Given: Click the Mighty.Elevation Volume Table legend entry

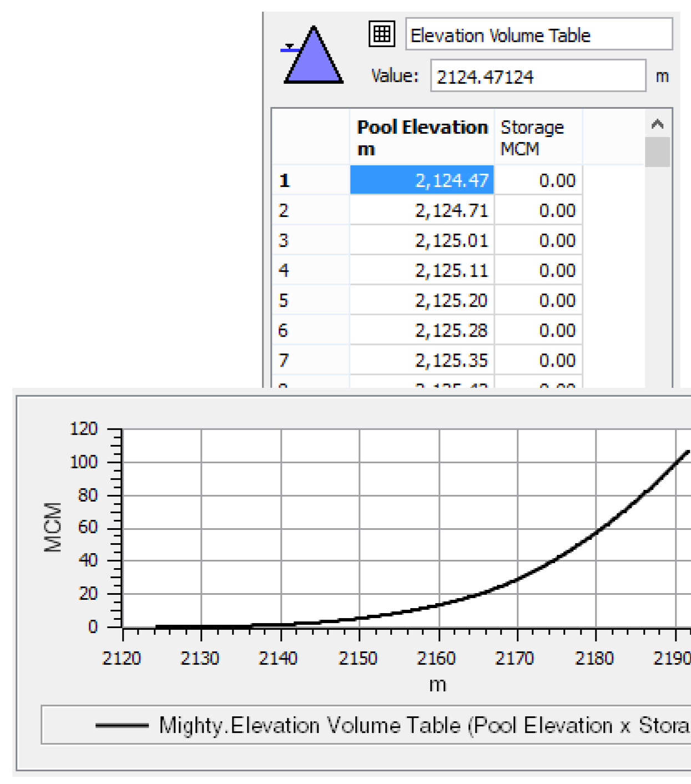Looking at the screenshot, I should [x=422, y=725].
